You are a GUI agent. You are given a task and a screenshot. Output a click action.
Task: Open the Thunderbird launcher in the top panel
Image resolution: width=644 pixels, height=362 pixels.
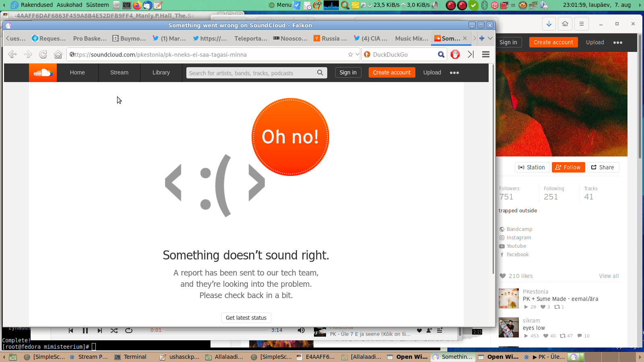pos(148,5)
